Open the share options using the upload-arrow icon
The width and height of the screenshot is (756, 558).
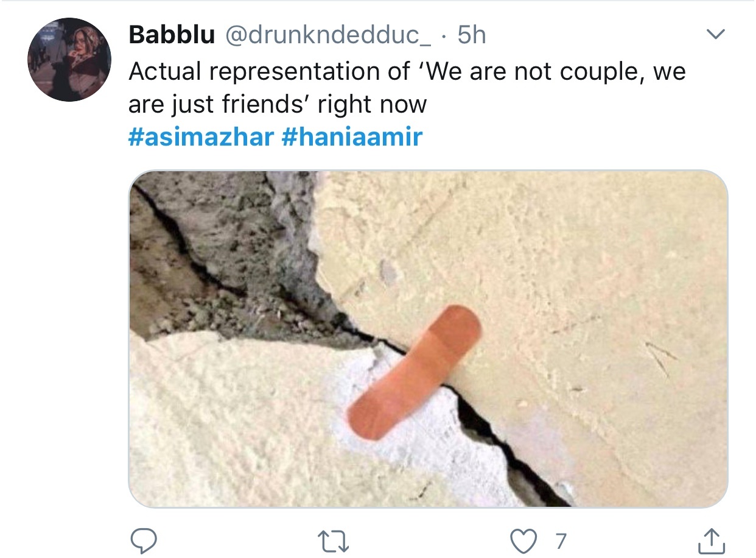pos(710,540)
